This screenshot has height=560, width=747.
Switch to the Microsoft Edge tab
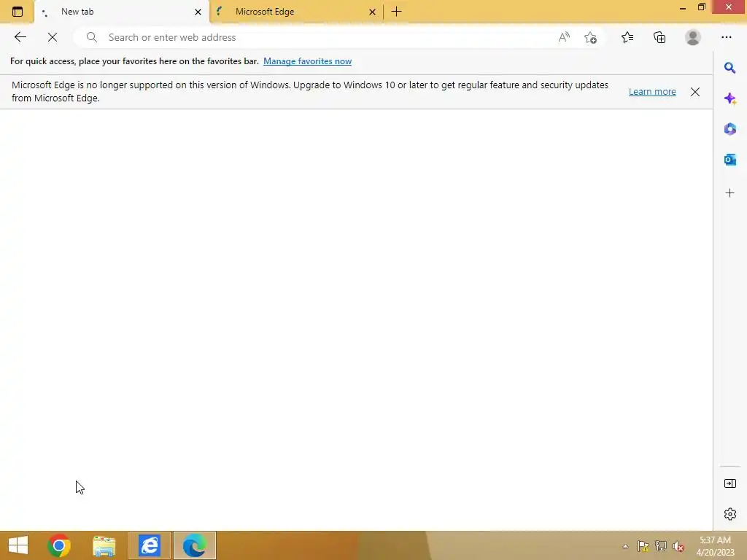coord(296,12)
